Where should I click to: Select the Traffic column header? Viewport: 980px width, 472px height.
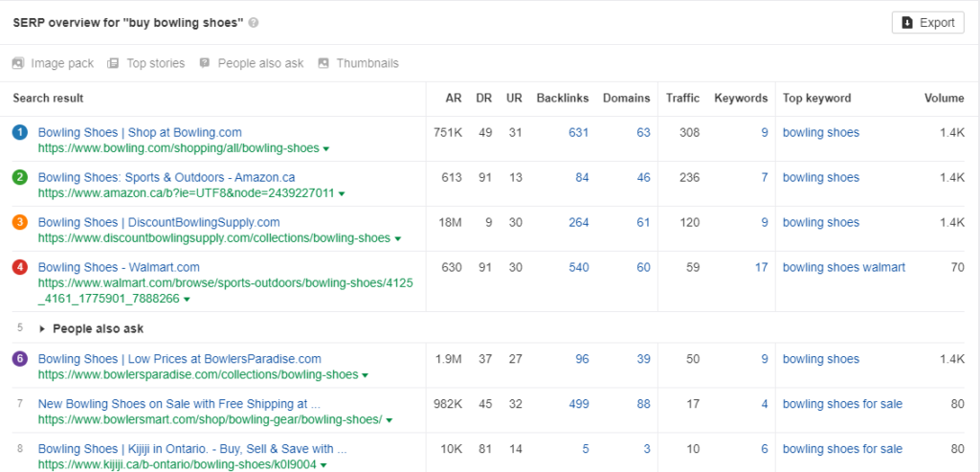(682, 99)
